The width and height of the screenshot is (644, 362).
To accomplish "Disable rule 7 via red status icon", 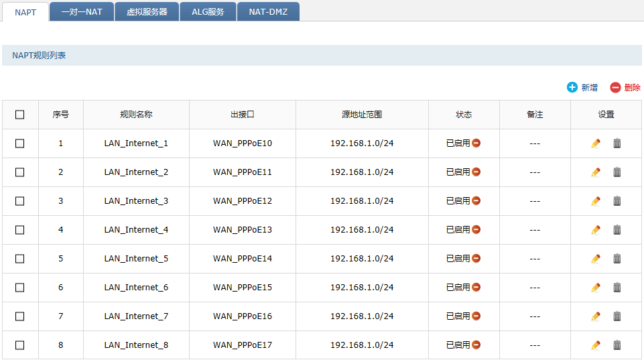I will [476, 316].
